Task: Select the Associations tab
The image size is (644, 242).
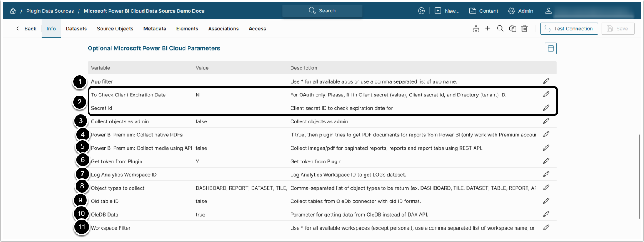Action: [223, 29]
